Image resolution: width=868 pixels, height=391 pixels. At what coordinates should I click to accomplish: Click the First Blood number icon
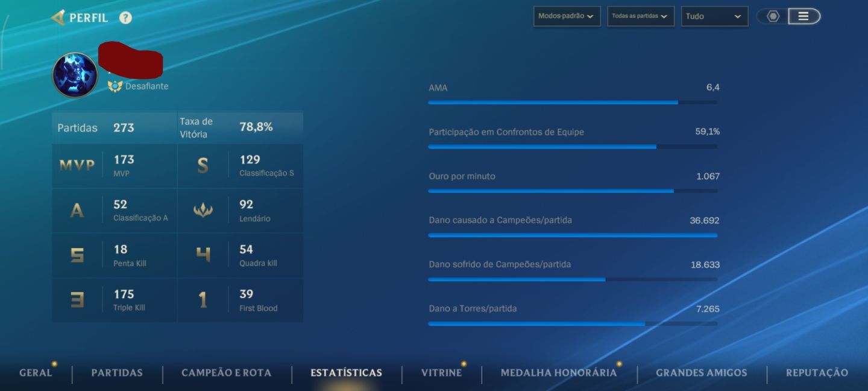click(x=203, y=300)
